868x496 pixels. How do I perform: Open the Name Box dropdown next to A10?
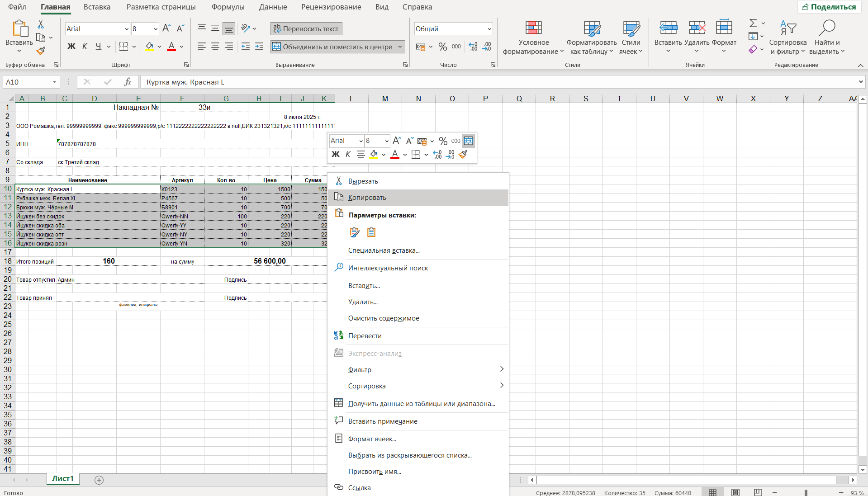pos(54,82)
